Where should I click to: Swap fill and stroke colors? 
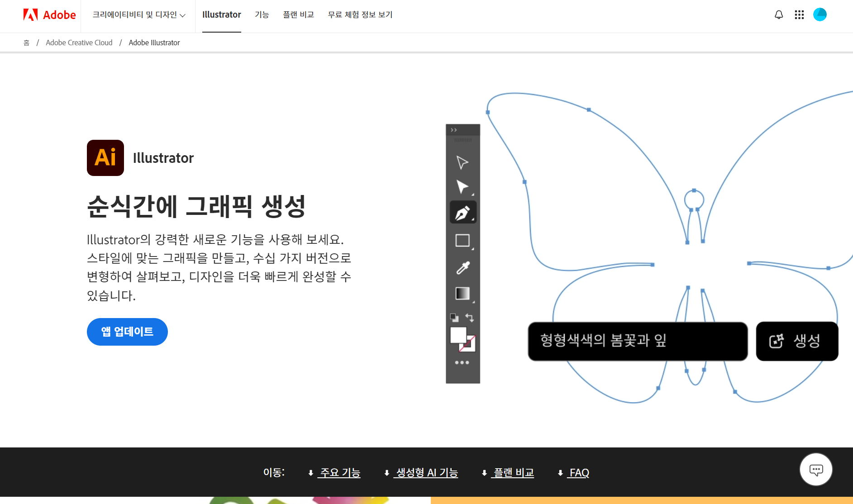(x=470, y=318)
